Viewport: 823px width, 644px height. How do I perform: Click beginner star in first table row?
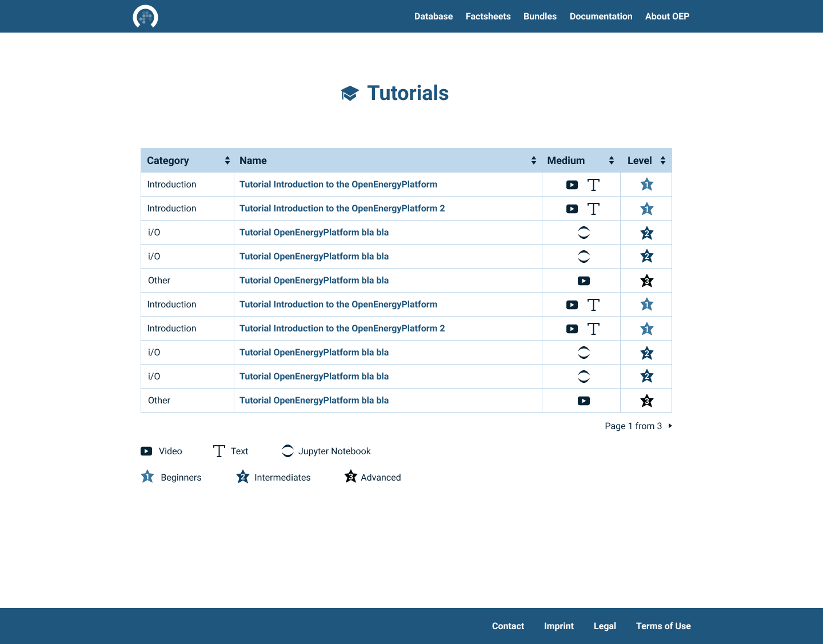click(x=646, y=185)
